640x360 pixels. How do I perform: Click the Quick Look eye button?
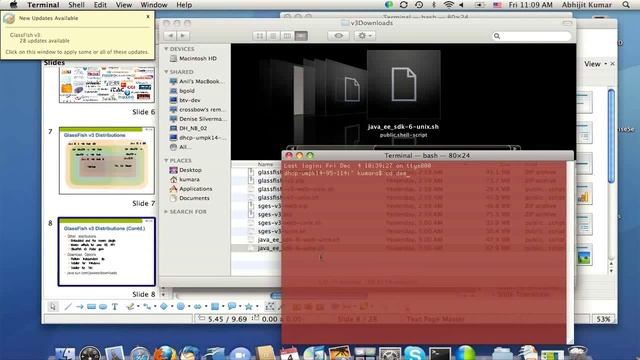tap(338, 36)
